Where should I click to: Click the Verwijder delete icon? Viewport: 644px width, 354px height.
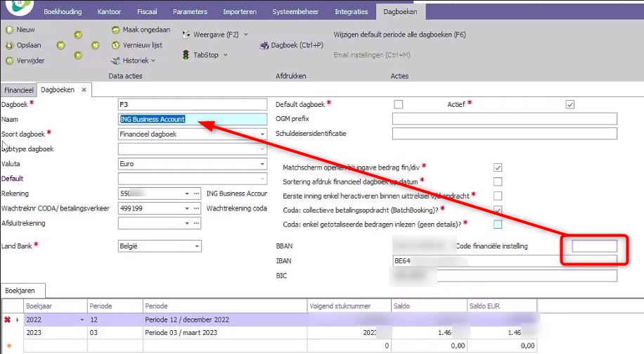tap(9, 61)
